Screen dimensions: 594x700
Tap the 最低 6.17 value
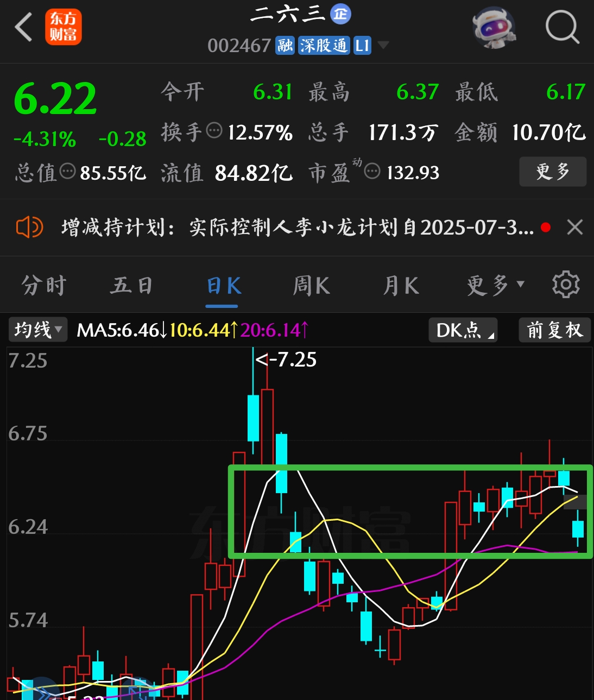[566, 92]
